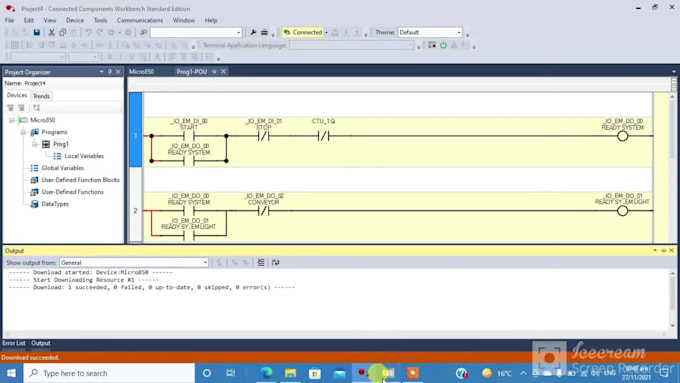Switch to Error List tab
The width and height of the screenshot is (680, 383).
(14, 343)
